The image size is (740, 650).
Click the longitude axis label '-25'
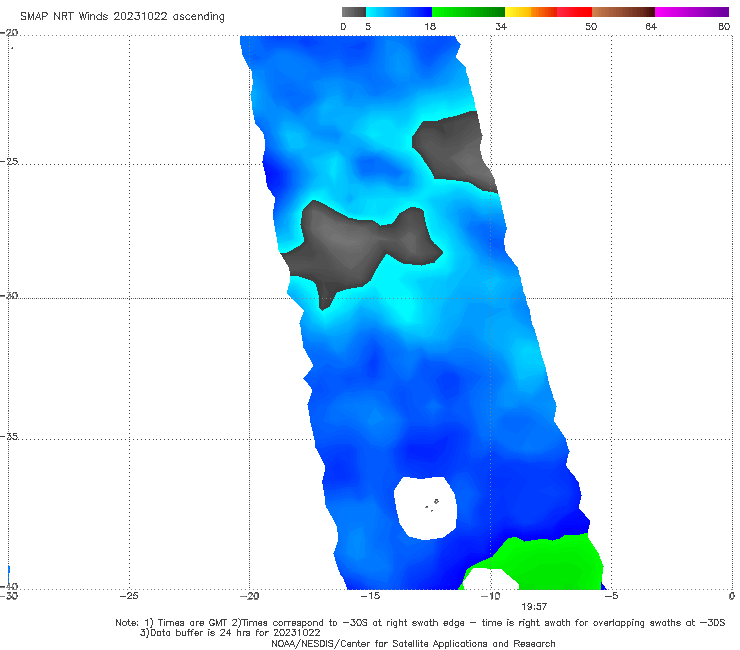click(129, 596)
